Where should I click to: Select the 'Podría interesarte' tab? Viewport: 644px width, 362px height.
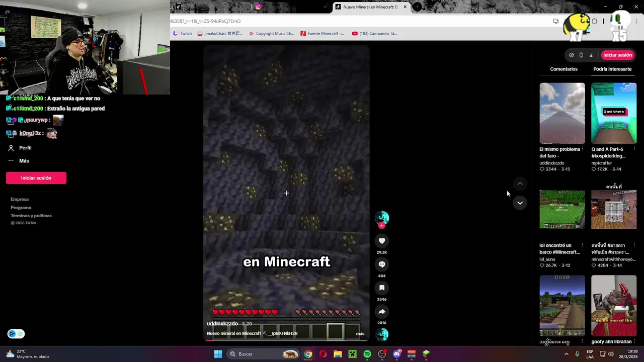click(612, 69)
